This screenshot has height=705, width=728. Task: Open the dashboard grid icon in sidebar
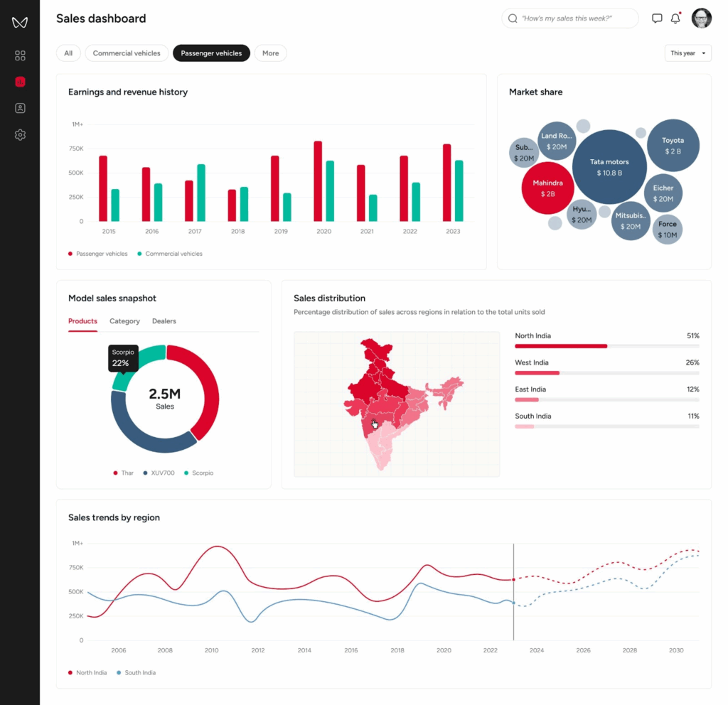click(20, 55)
